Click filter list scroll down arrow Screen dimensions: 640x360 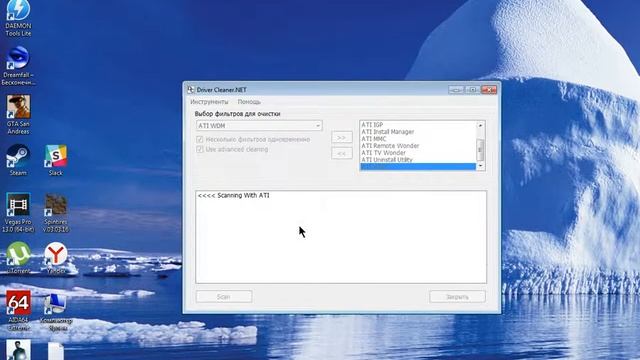click(x=480, y=166)
